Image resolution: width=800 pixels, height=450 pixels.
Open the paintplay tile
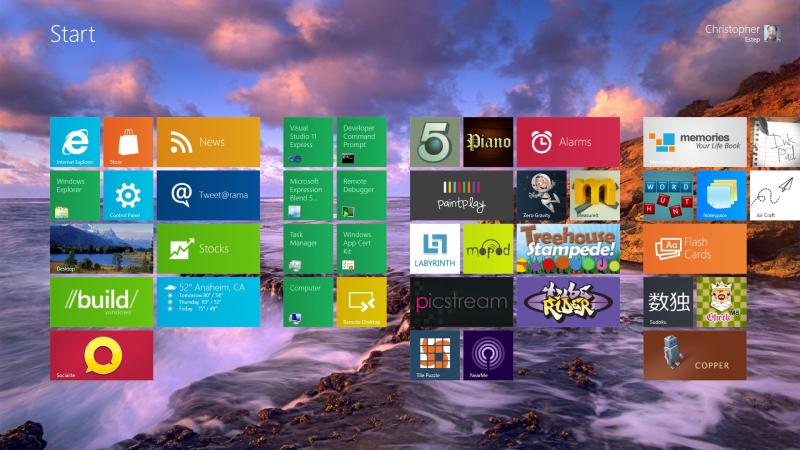click(462, 195)
